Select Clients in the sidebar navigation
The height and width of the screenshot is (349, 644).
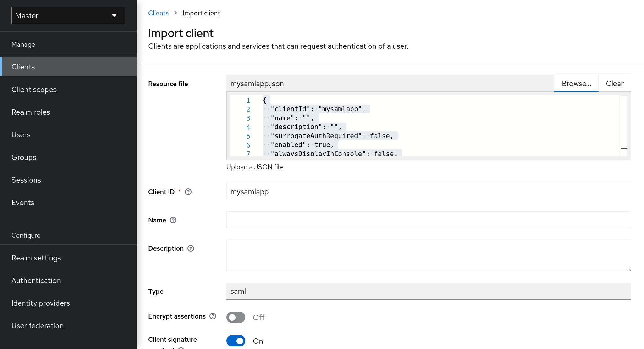(23, 67)
